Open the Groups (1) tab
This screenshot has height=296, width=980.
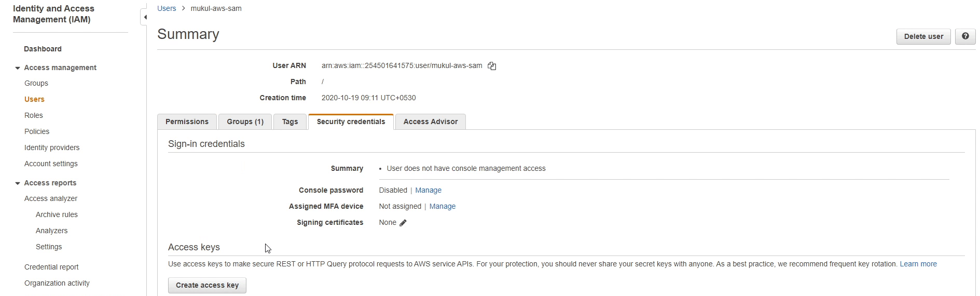tap(245, 122)
